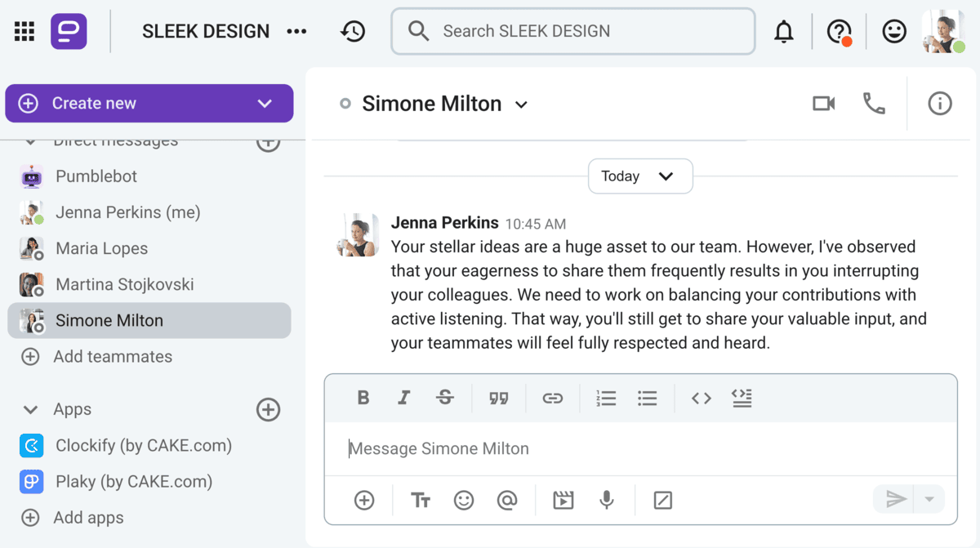This screenshot has height=548, width=980.
Task: Open send options arrow beside send button
Action: click(929, 500)
